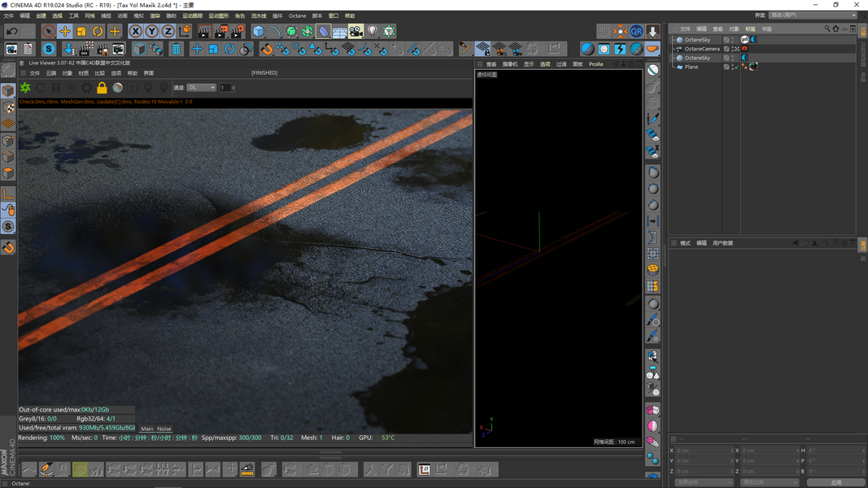Viewport: 868px width, 488px height.
Task: Click the coordinate system cube icon
Action: coord(185,32)
